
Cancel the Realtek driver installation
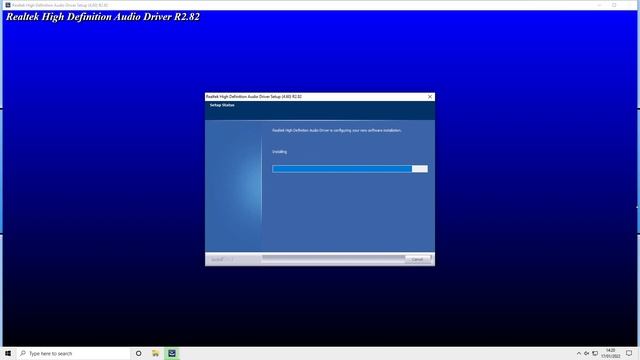[x=418, y=259]
